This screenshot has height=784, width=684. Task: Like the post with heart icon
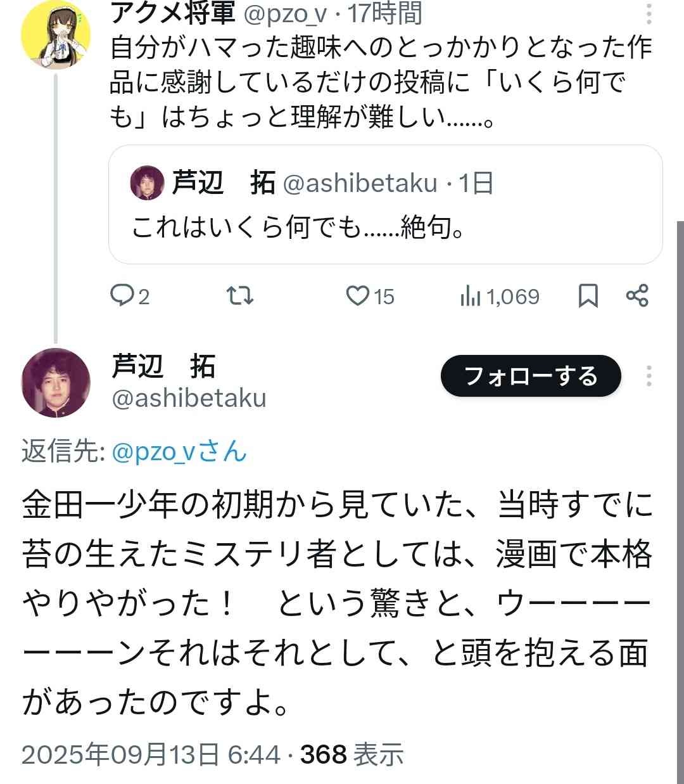(357, 295)
